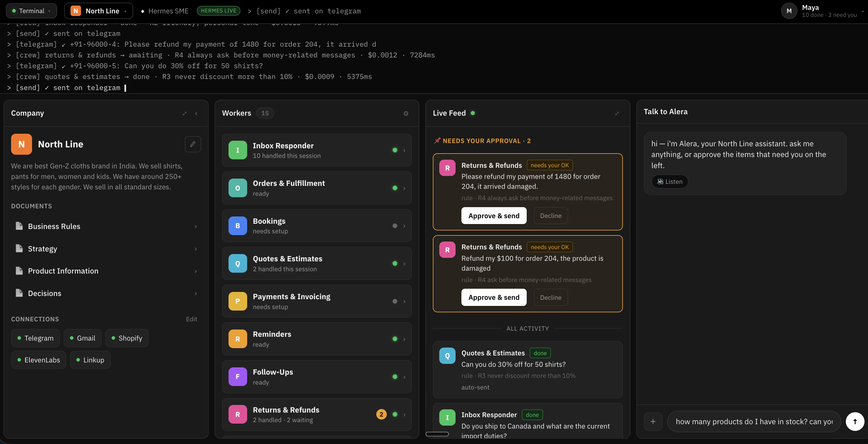
Task: Expand Business Rules with its chevron
Action: [x=196, y=226]
